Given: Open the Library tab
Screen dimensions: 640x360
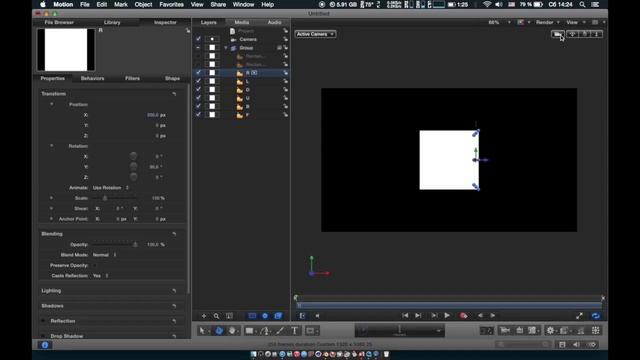Looking at the screenshot, I should click(112, 22).
